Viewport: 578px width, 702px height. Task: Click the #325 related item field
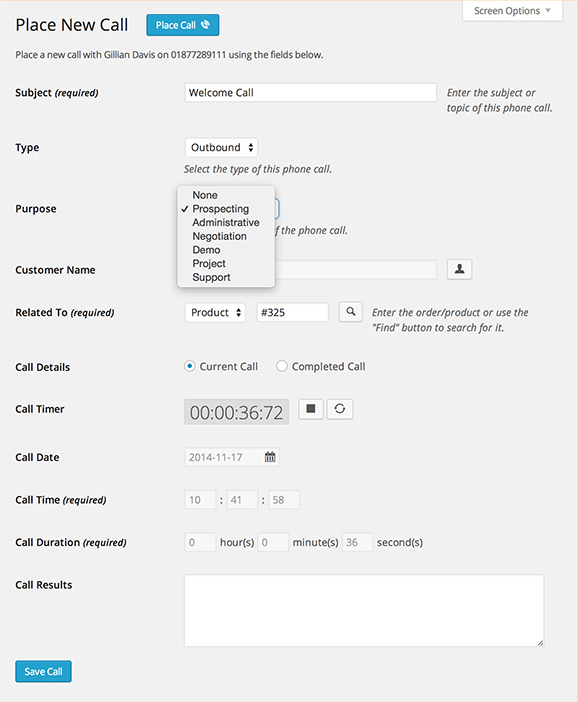coord(292,312)
